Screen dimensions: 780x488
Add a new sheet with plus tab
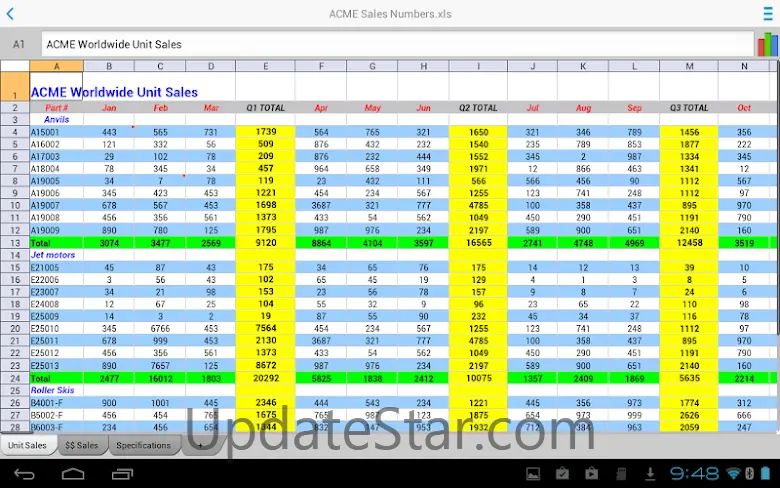pos(200,446)
